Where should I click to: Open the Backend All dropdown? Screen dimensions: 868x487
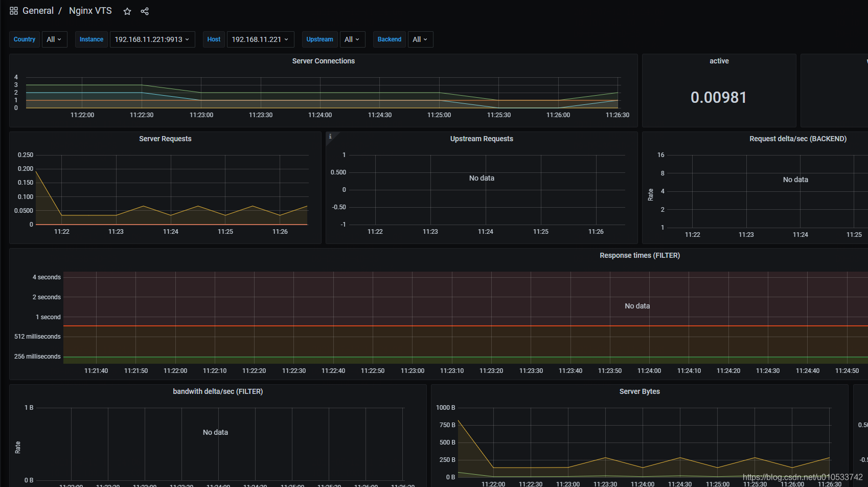point(420,39)
